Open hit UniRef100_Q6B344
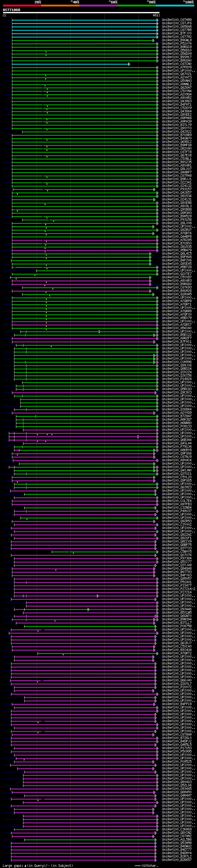197x868 pixels. coord(177,440)
